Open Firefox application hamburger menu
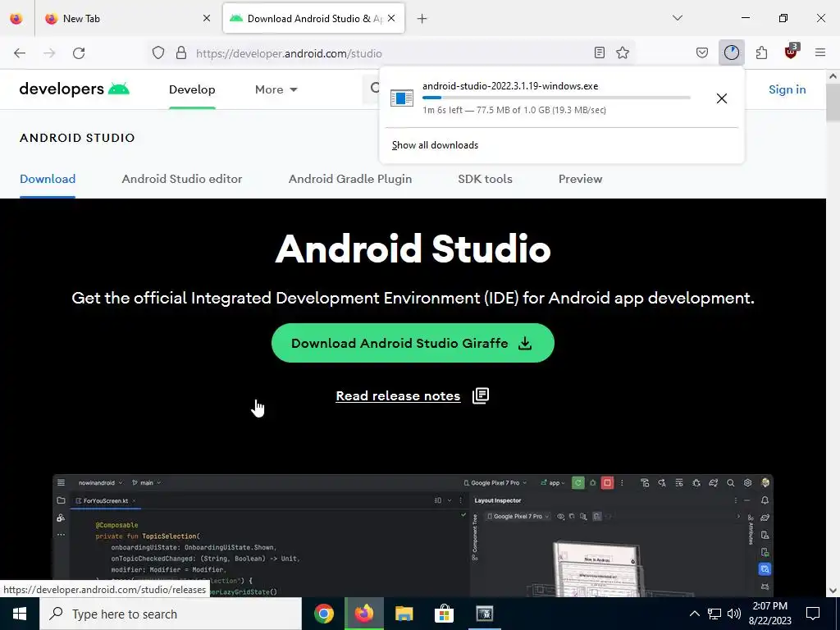 click(820, 52)
